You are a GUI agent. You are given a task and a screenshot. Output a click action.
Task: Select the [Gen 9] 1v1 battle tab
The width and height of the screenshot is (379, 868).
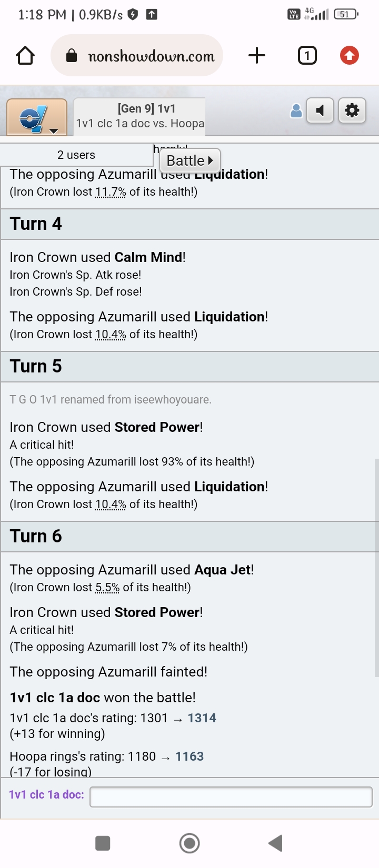139,116
